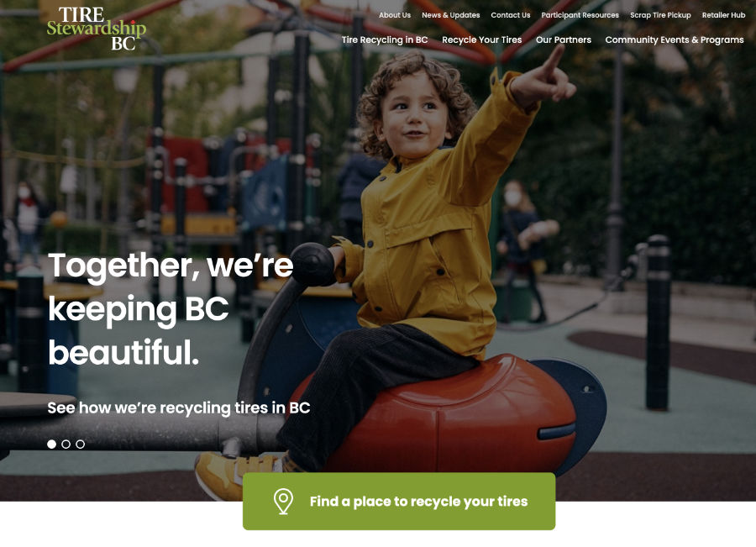Expand the Recycle Your Tires menu
Screen dimensions: 756x547
coord(481,39)
